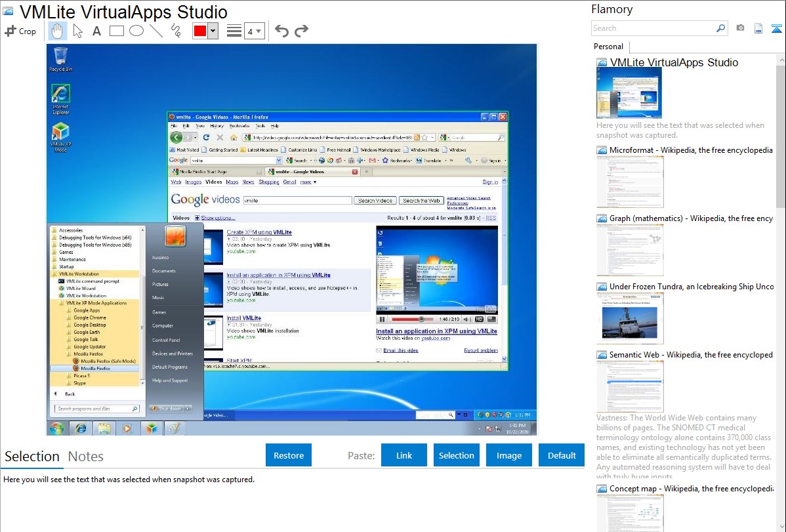This screenshot has height=532, width=786.
Task: Open the Concept map snapshot thumbnail
Action: coord(630,513)
